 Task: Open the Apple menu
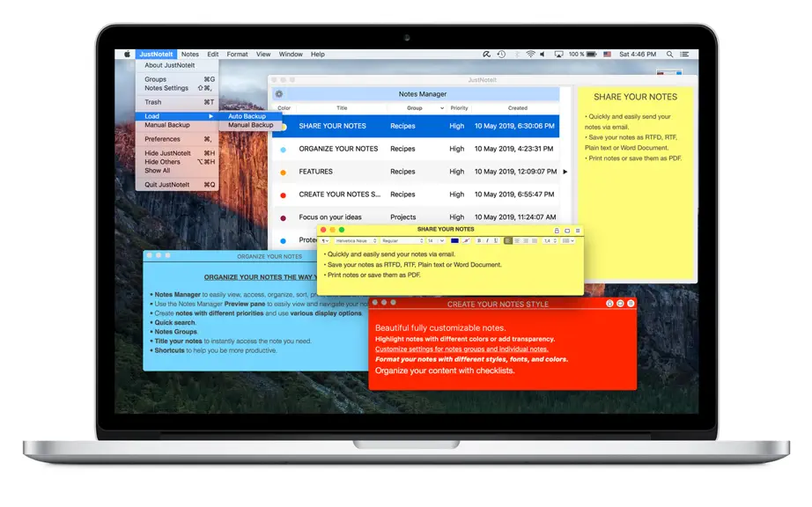point(127,54)
